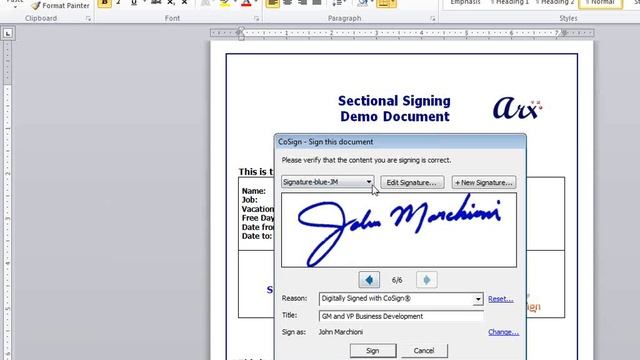Click the Reset link beside Reason
Image resolution: width=640 pixels, height=360 pixels.
[500, 299]
